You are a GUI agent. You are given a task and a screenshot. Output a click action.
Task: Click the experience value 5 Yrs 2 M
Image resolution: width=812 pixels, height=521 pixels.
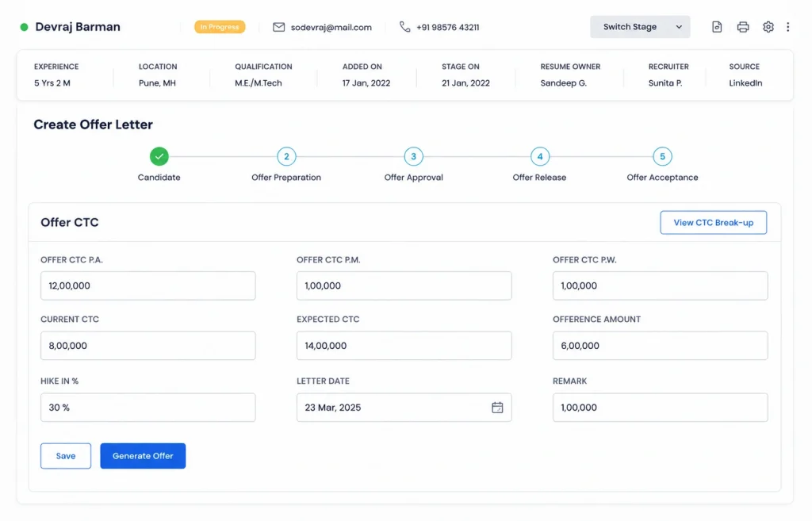(52, 82)
